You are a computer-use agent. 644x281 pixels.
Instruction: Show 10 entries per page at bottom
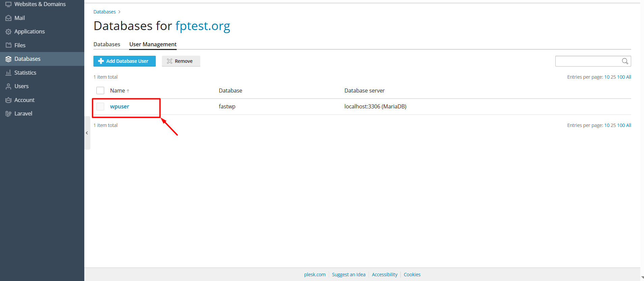click(x=607, y=125)
